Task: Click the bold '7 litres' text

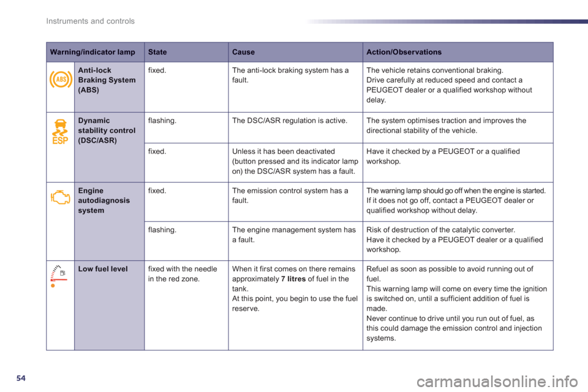Action: [x=293, y=279]
